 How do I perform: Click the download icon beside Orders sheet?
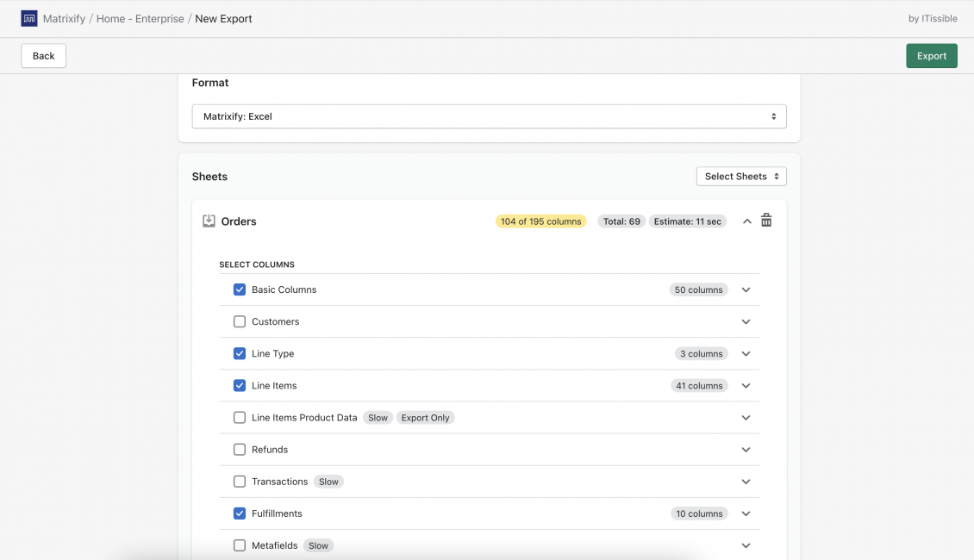click(209, 221)
